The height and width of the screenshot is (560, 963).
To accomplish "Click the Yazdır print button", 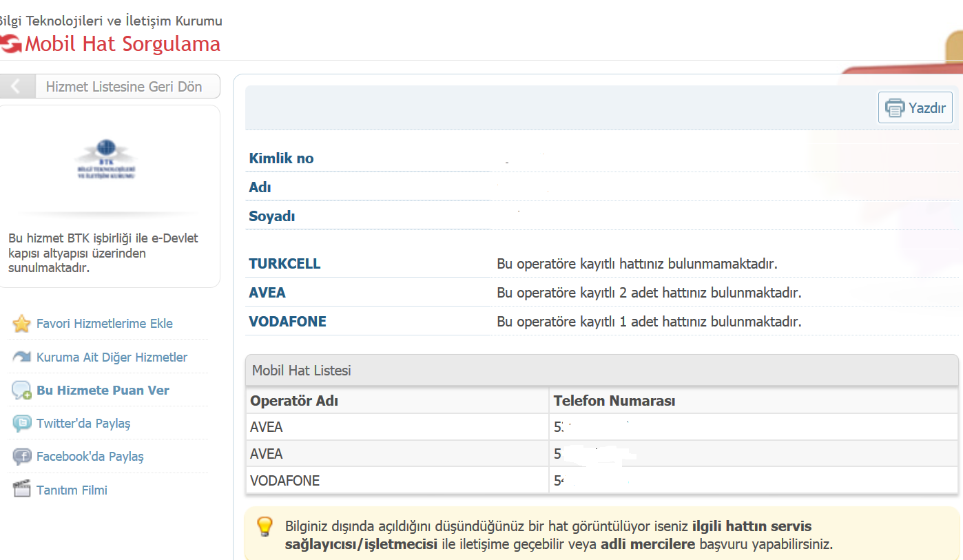I will 915,107.
